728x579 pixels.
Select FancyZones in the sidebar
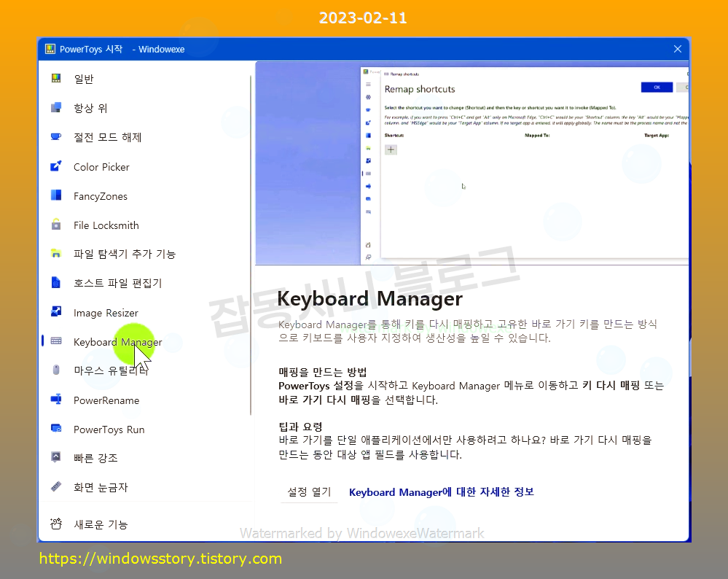click(x=101, y=196)
